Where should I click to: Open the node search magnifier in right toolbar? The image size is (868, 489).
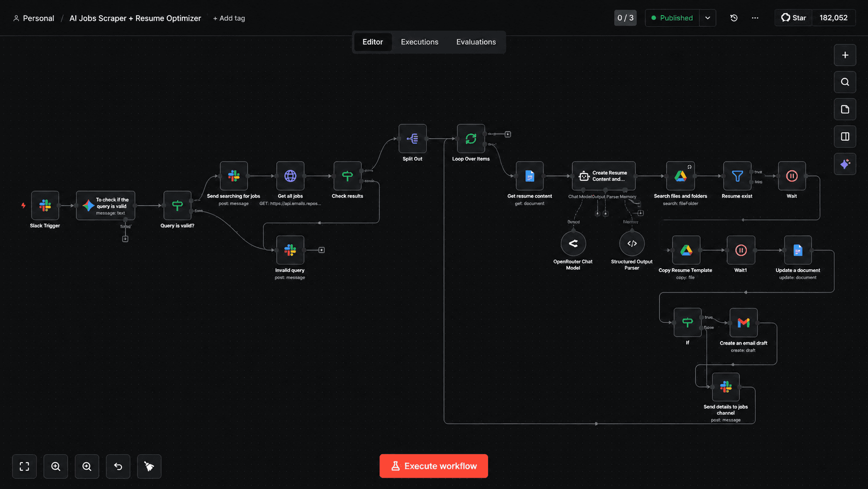(x=845, y=82)
